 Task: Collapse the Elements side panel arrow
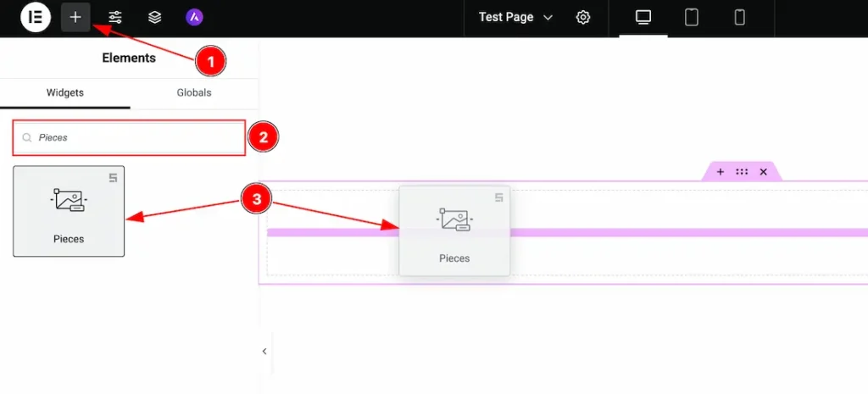264,351
